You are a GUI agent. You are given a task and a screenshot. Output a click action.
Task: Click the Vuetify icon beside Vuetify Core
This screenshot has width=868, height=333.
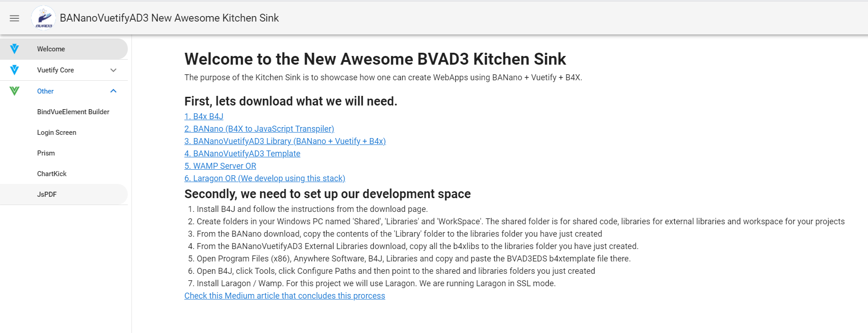(14, 70)
